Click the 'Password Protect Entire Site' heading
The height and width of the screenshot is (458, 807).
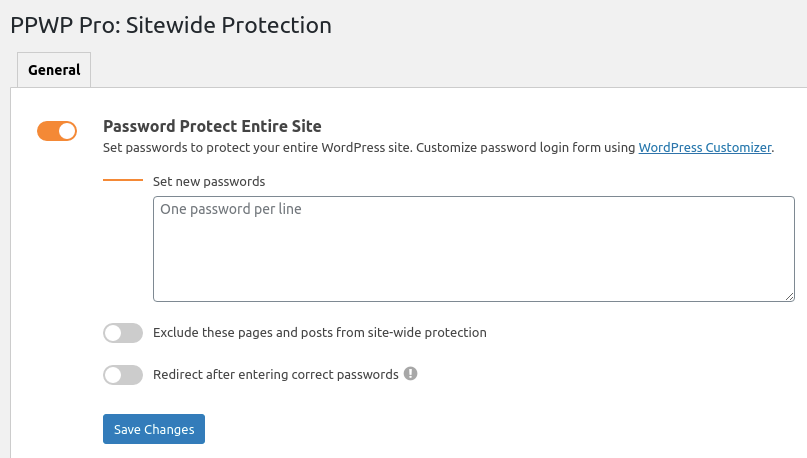click(x=212, y=127)
